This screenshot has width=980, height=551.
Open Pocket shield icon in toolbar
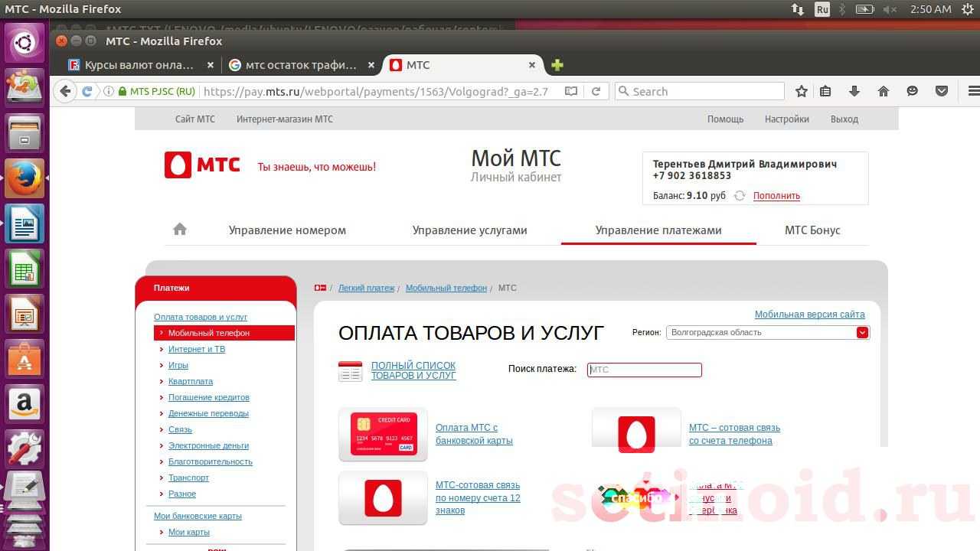coord(942,91)
